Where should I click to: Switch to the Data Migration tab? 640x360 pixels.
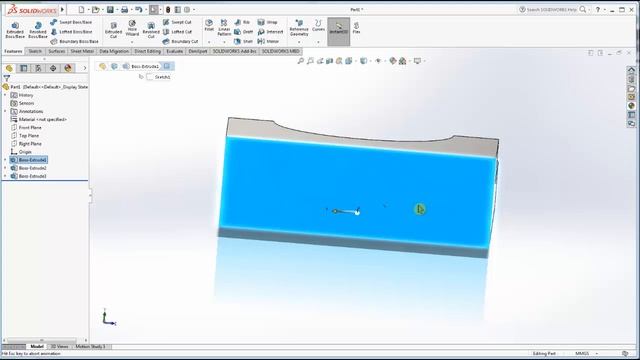[x=114, y=51]
